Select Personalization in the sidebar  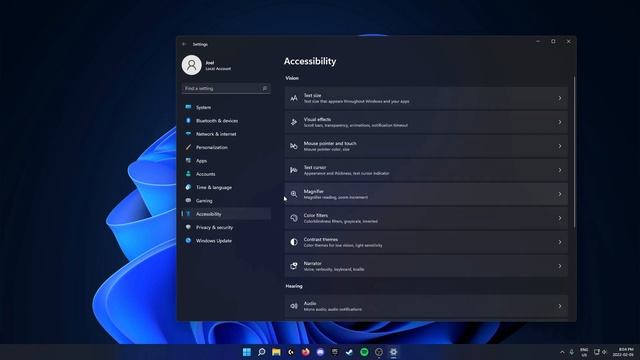coord(226,147)
